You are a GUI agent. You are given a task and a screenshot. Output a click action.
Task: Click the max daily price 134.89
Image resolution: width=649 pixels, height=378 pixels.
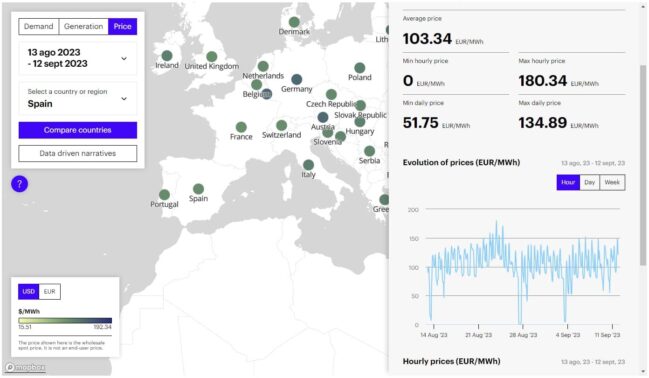coord(543,123)
